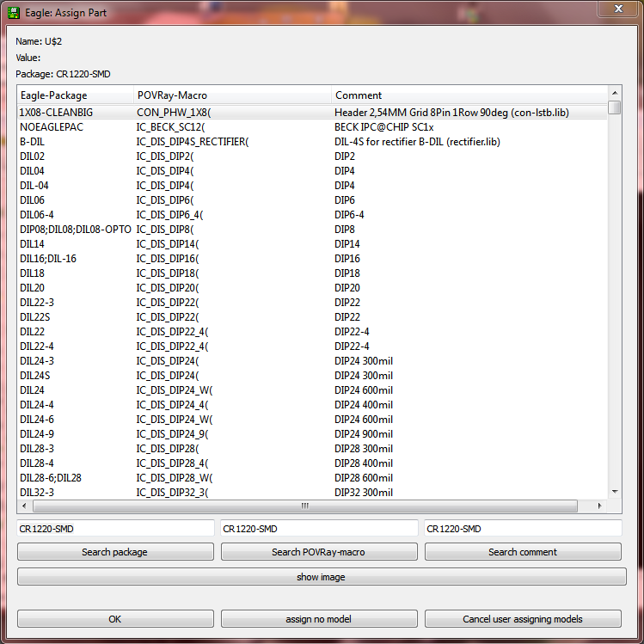644x644 pixels.
Task: Sort by POVRay-Macro column header
Action: pos(232,95)
